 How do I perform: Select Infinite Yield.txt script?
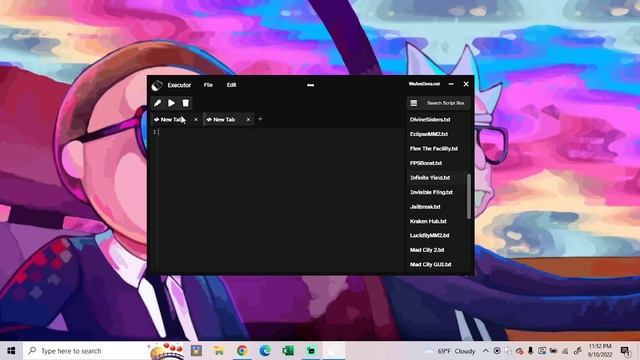(430, 178)
